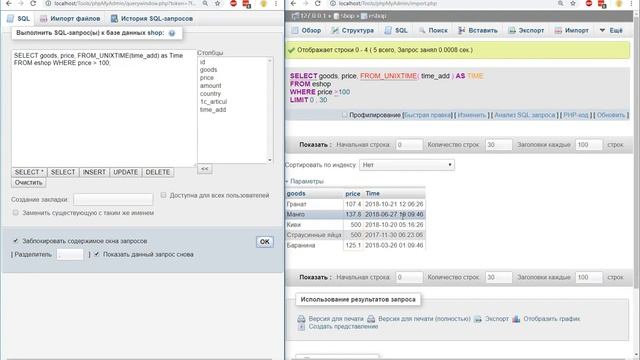This screenshot has height=360, width=640.
Task: Click the UPDATE query template button
Action: (125, 172)
